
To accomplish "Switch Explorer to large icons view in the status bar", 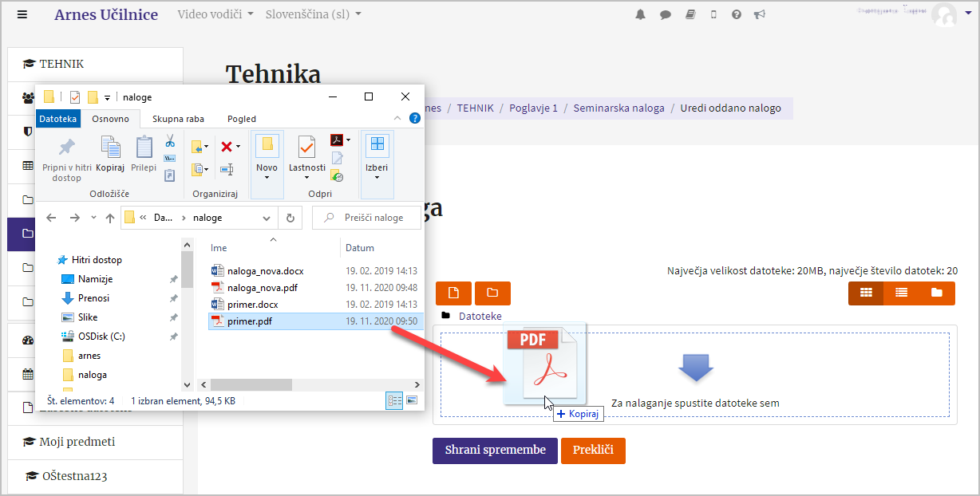I will [412, 401].
